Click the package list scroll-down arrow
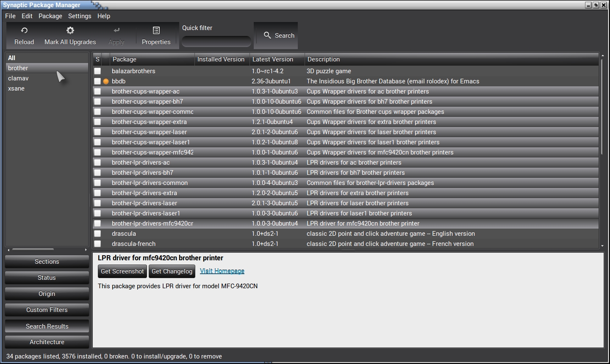This screenshot has width=610, height=364. (x=602, y=245)
